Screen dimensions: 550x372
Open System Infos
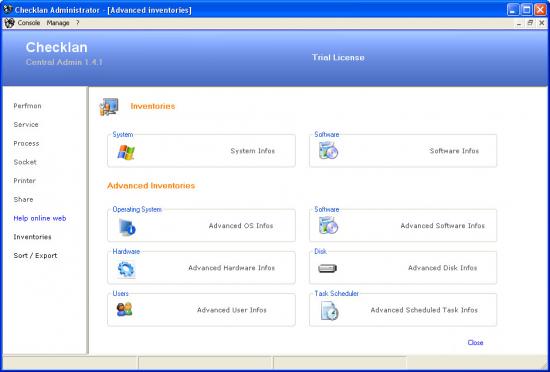pyautogui.click(x=253, y=151)
